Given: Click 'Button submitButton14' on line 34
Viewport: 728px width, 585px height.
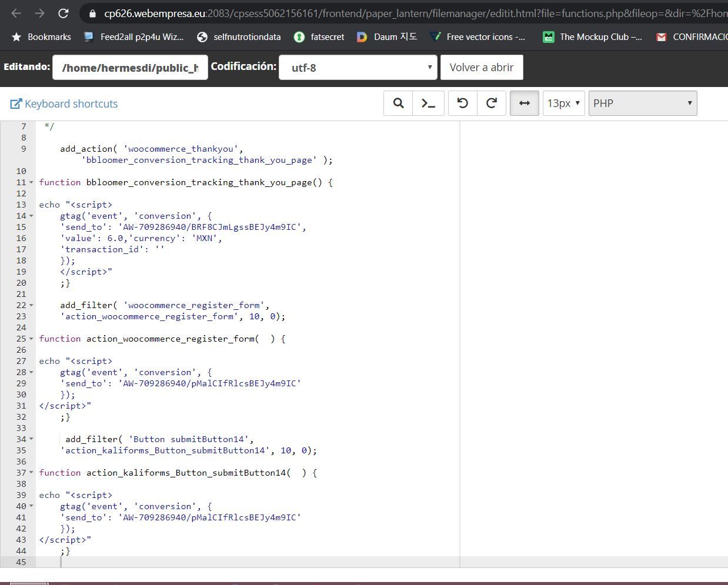Looking at the screenshot, I should [188, 439].
